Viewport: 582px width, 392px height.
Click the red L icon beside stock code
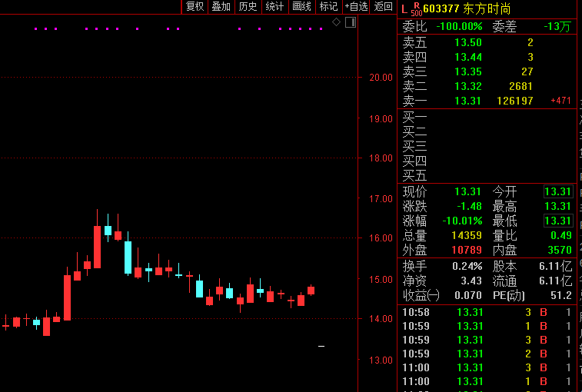pos(404,9)
